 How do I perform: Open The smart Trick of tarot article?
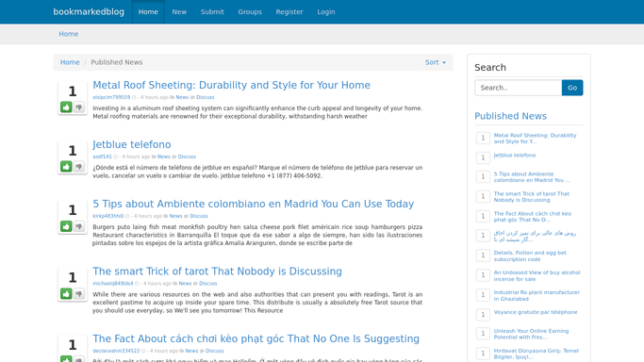point(217,271)
